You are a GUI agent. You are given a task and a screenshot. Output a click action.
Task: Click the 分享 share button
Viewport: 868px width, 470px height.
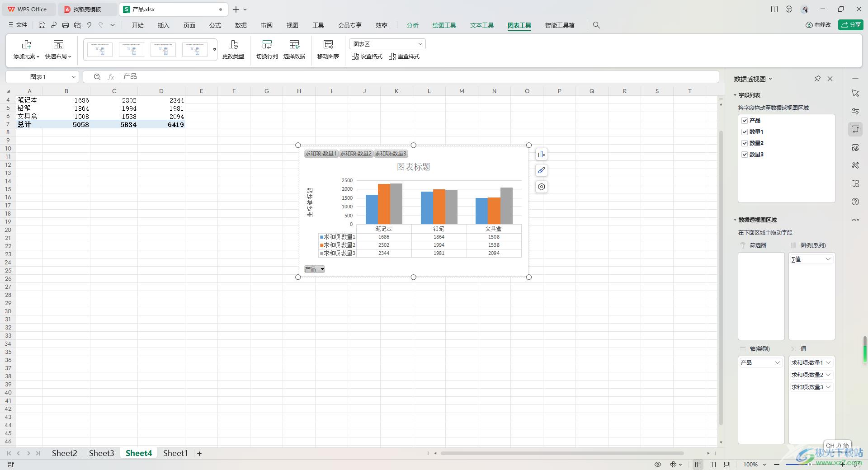click(x=851, y=25)
